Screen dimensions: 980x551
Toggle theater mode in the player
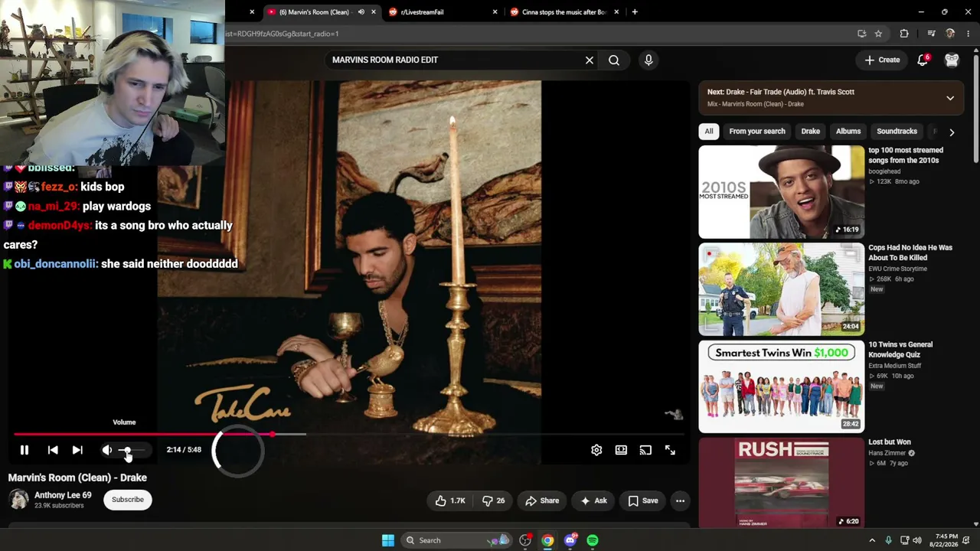click(x=621, y=450)
